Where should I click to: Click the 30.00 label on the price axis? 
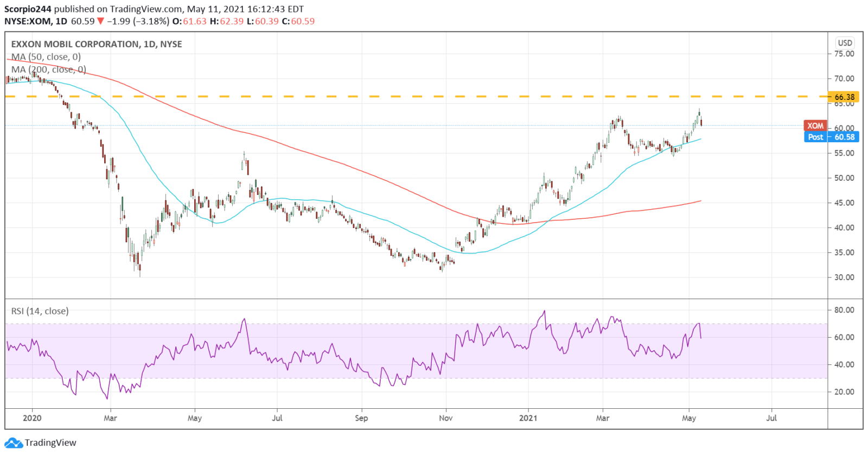tap(844, 277)
